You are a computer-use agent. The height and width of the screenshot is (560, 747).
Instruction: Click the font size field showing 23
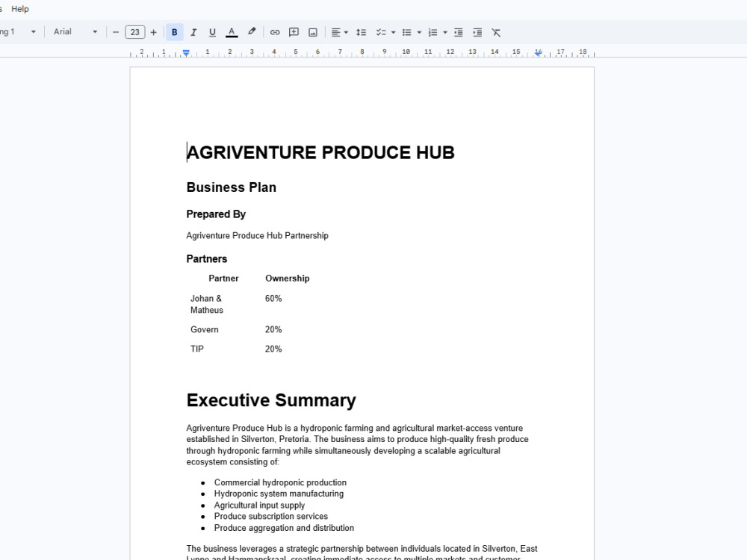tap(134, 32)
